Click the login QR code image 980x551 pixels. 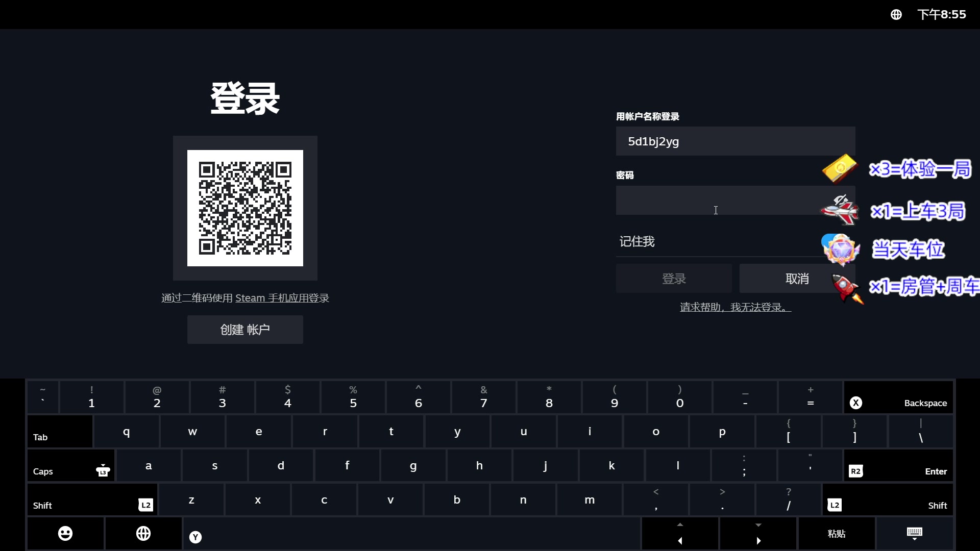[245, 208]
